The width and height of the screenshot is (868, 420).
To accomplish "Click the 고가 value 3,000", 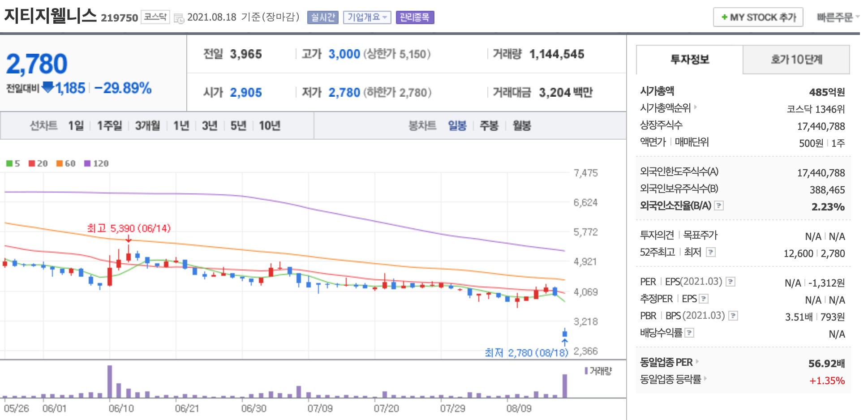I will 344,54.
